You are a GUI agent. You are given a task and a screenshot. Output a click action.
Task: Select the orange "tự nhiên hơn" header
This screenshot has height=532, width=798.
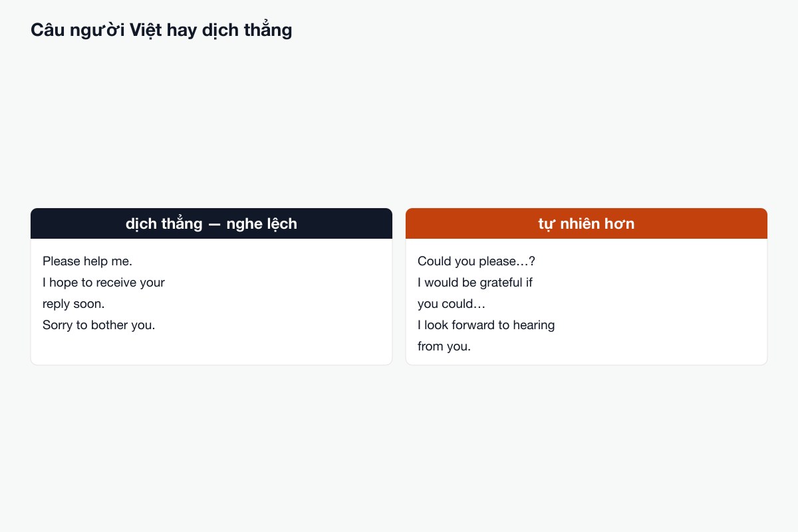tap(587, 223)
